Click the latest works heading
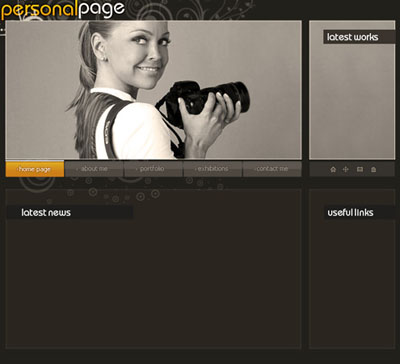 (353, 37)
